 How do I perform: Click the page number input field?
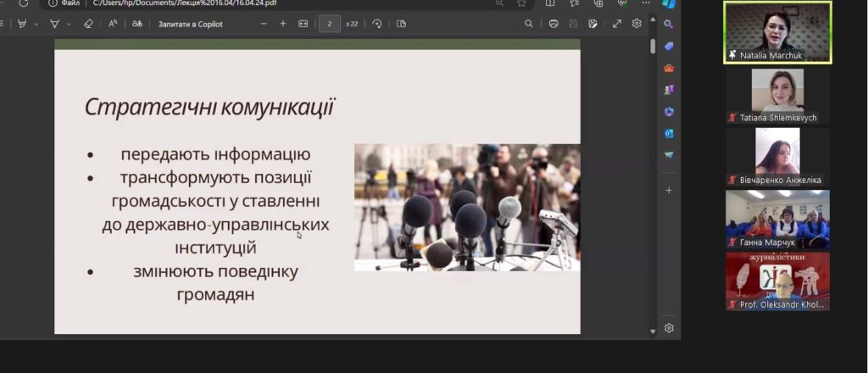pyautogui.click(x=329, y=24)
